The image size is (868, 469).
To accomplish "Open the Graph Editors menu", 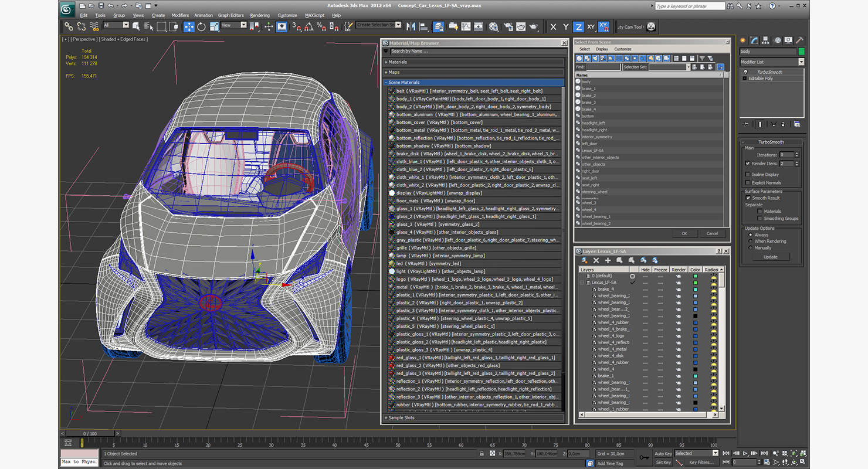I will pos(230,15).
